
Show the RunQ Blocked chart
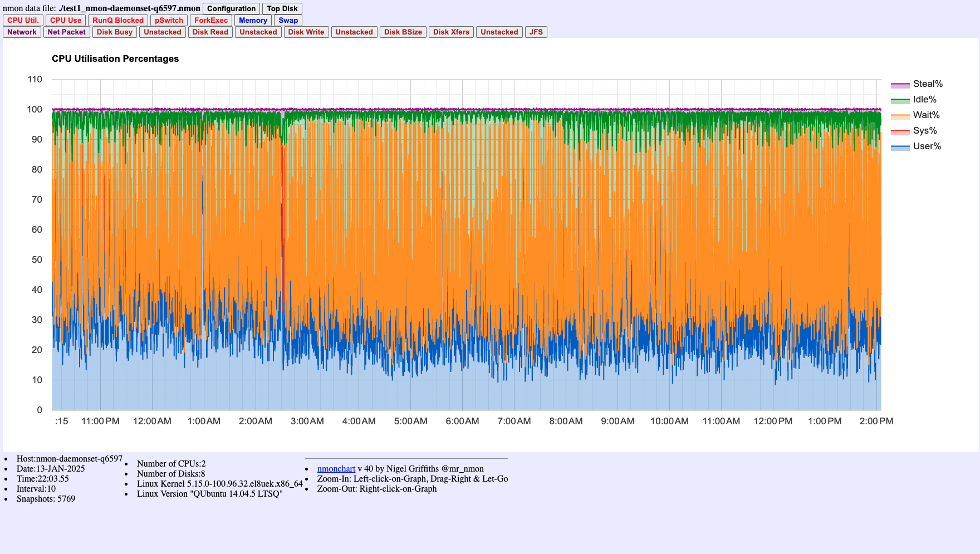(118, 20)
